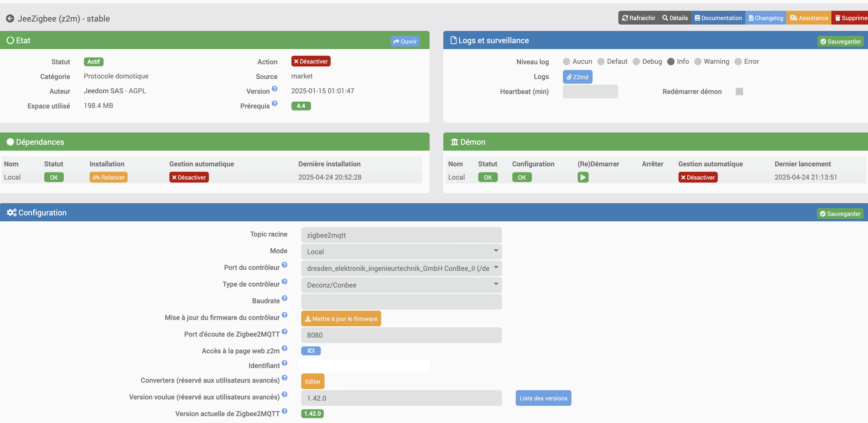Screen dimensions: 868x423
Task: Disable automatic management of dependencies
Action: pyautogui.click(x=189, y=177)
